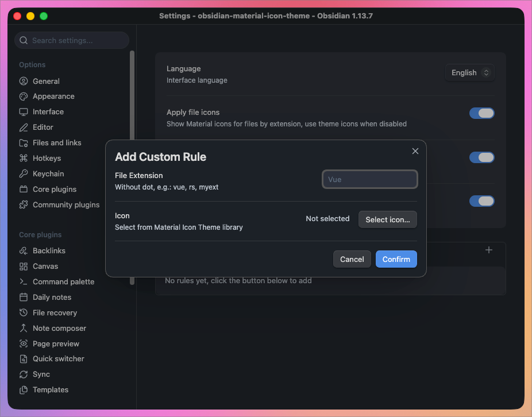Viewport: 532px width, 417px height.
Task: Click the Editor pencil icon
Action: coord(24,128)
